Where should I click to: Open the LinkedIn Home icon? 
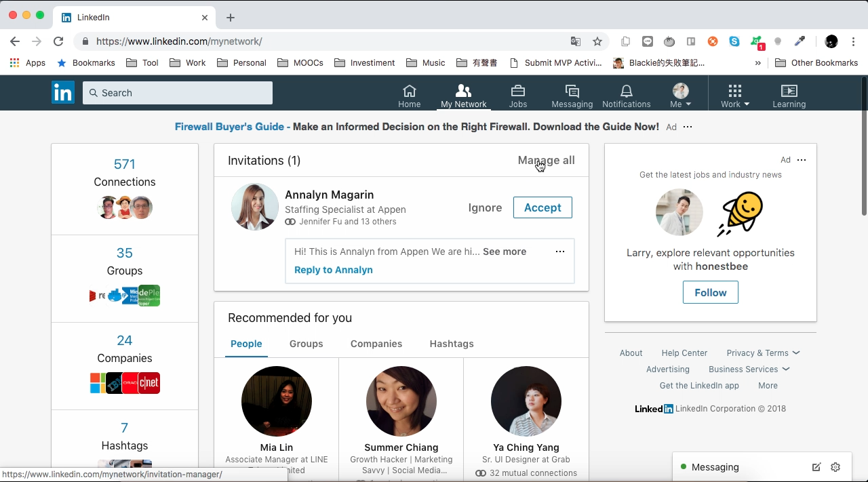[x=409, y=90]
